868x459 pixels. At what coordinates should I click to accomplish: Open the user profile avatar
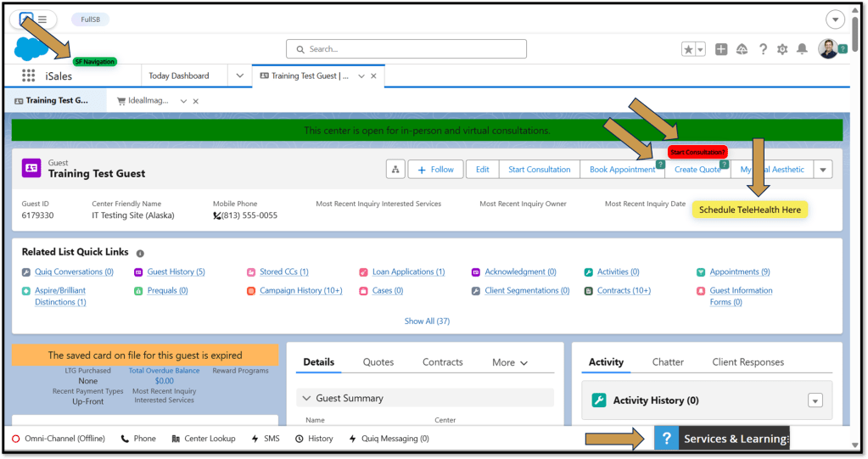(828, 49)
